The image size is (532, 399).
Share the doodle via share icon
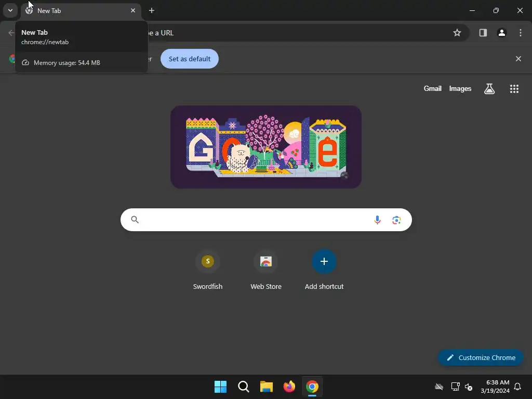point(344,175)
